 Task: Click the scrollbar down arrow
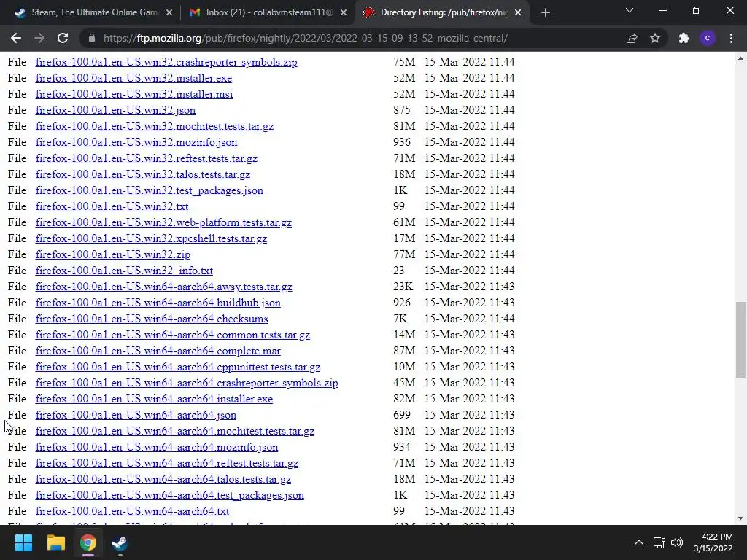[740, 518]
